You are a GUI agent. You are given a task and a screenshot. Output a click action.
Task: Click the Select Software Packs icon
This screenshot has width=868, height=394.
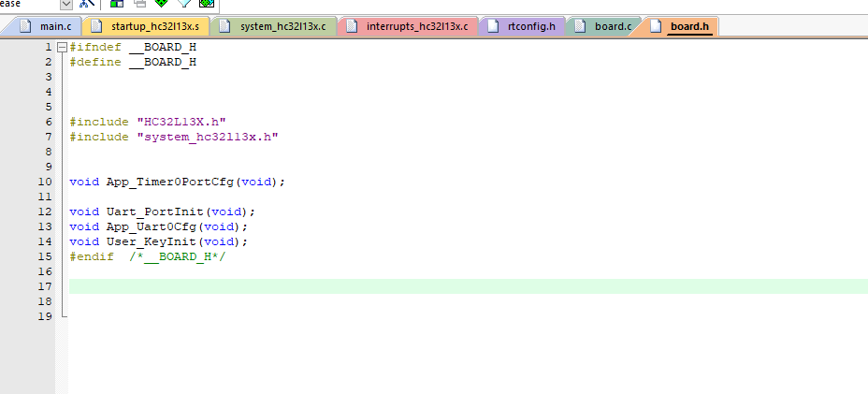point(184,4)
